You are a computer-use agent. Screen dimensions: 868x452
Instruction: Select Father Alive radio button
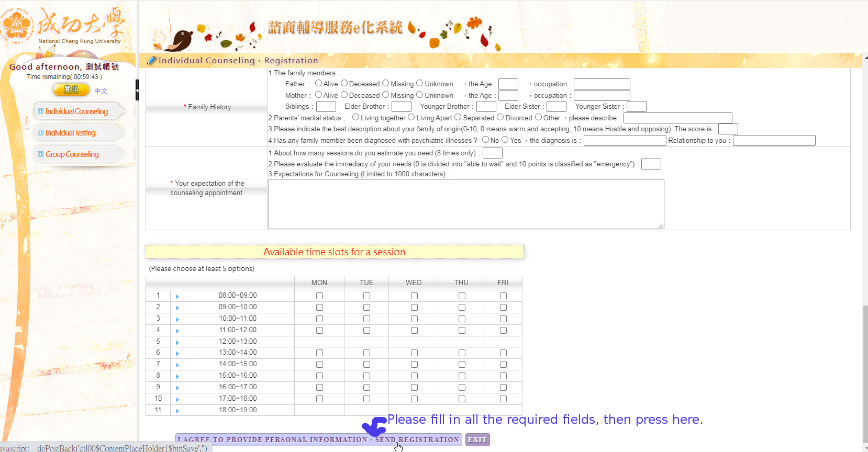pyautogui.click(x=318, y=83)
